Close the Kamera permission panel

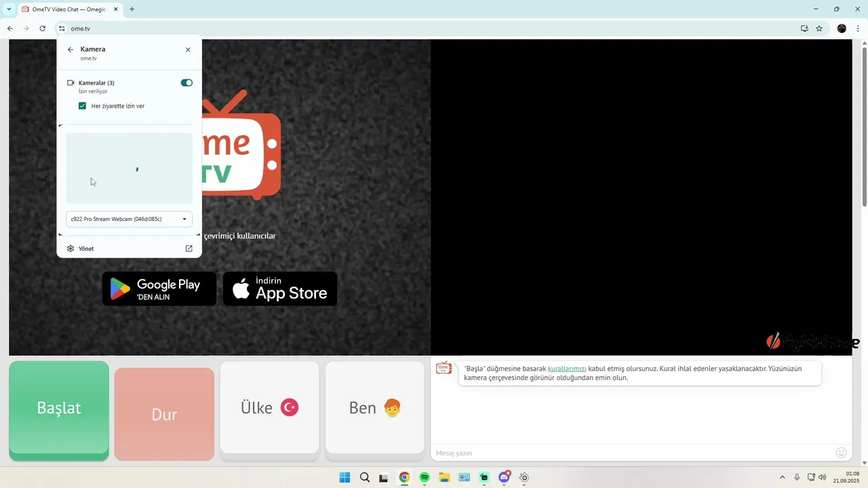point(188,49)
